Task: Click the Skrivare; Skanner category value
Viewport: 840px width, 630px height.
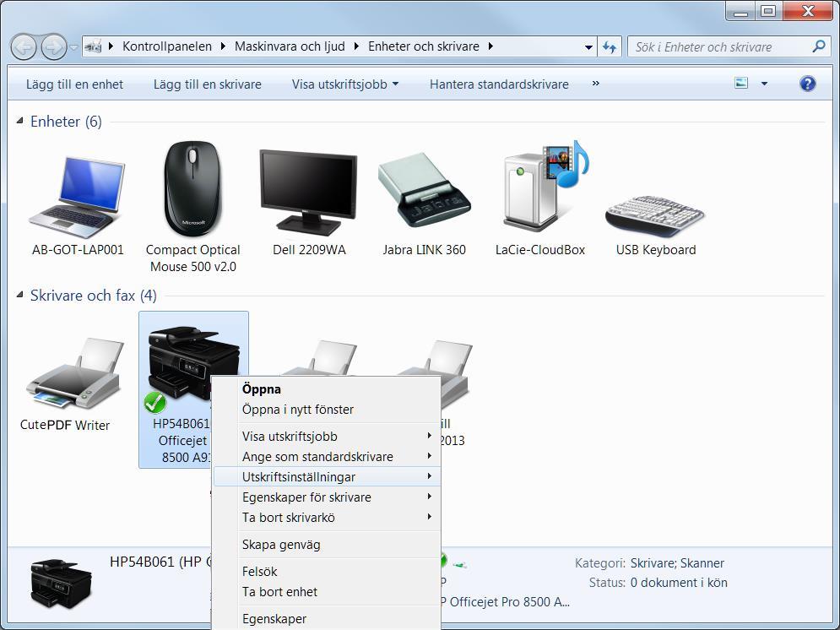Action: click(x=677, y=563)
